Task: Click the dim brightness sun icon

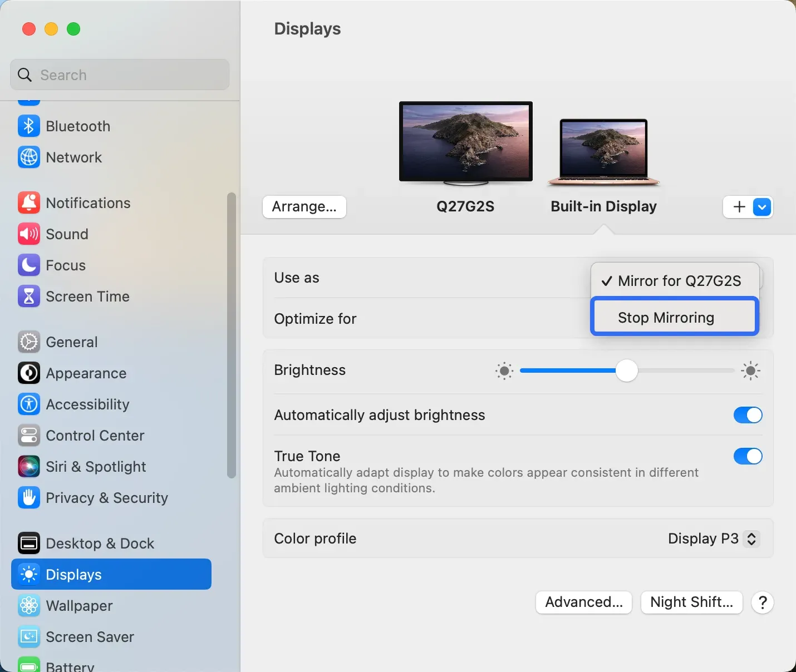Action: click(x=504, y=370)
